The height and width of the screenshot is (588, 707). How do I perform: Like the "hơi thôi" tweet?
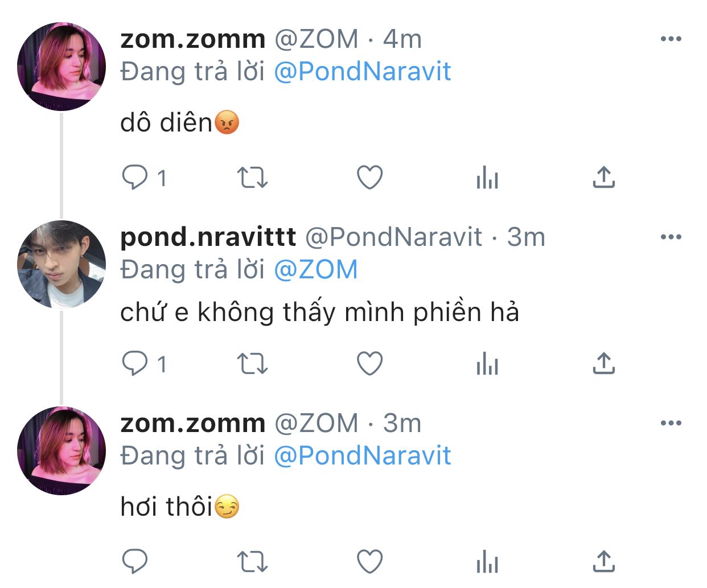tap(370, 562)
